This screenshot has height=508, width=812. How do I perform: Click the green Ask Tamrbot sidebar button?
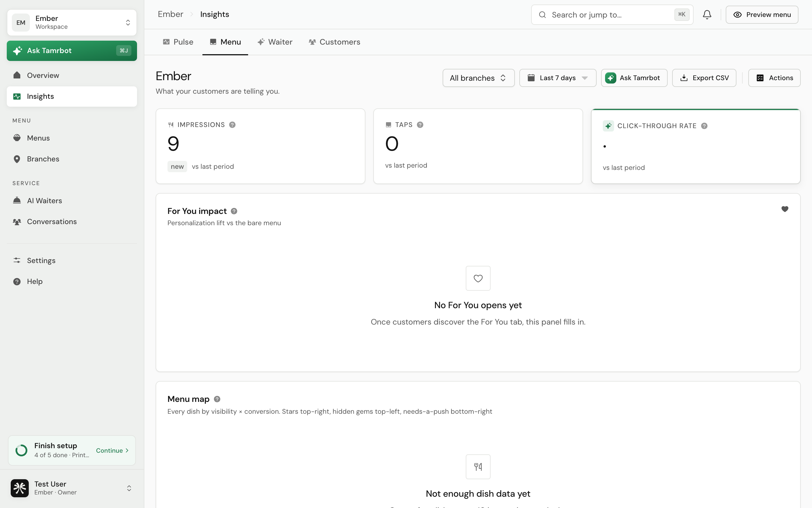pos(72,51)
